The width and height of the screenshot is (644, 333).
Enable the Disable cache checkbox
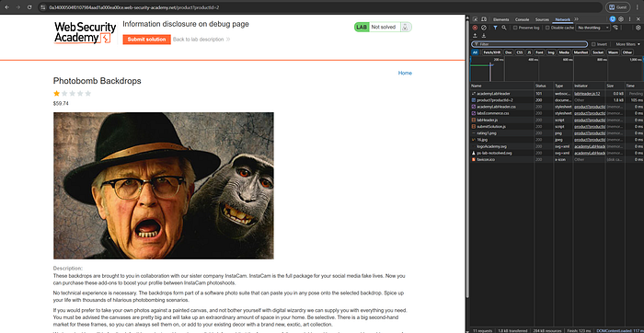click(547, 28)
